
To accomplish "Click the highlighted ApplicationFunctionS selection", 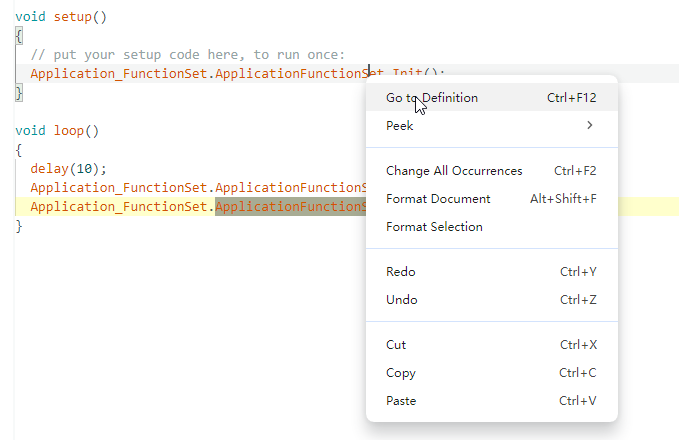I will pyautogui.click(x=291, y=207).
